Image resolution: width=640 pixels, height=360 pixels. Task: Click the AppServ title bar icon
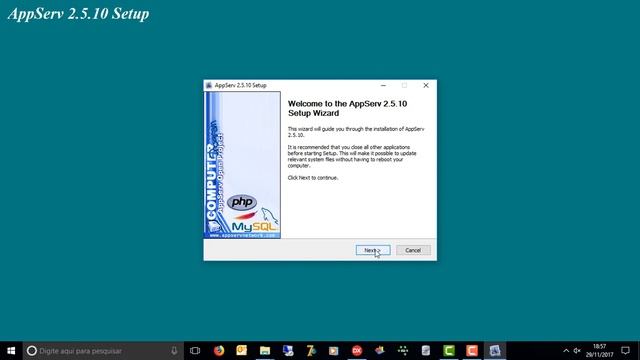point(209,85)
